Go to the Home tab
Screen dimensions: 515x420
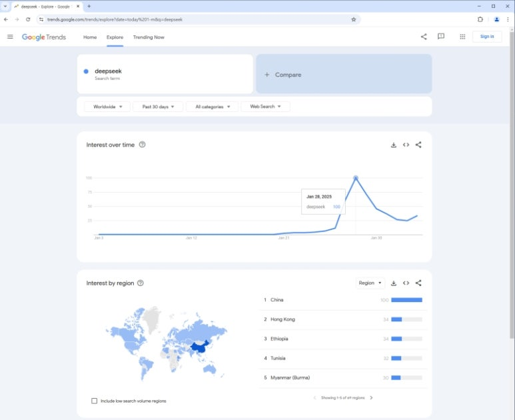click(x=90, y=37)
